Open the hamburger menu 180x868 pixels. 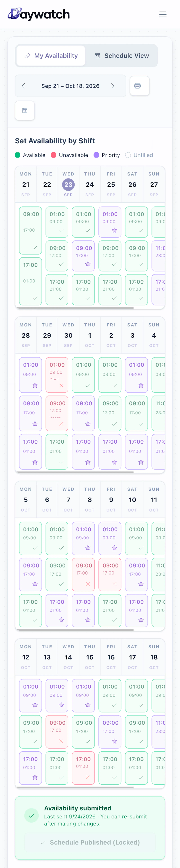pyautogui.click(x=163, y=14)
